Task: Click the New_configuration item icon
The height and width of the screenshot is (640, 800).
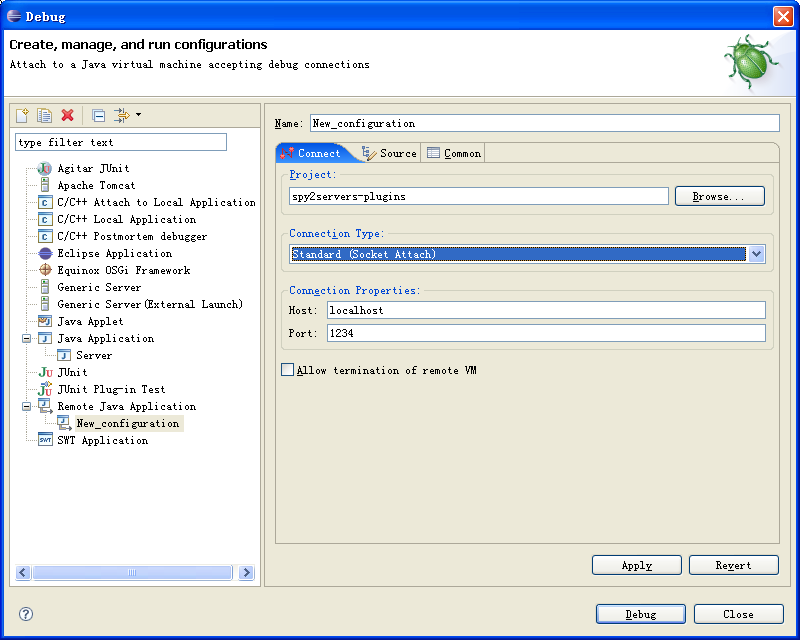Action: tap(64, 423)
